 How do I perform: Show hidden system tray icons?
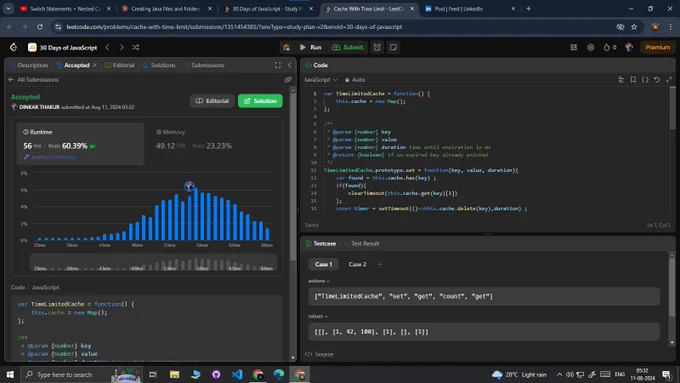click(559, 374)
